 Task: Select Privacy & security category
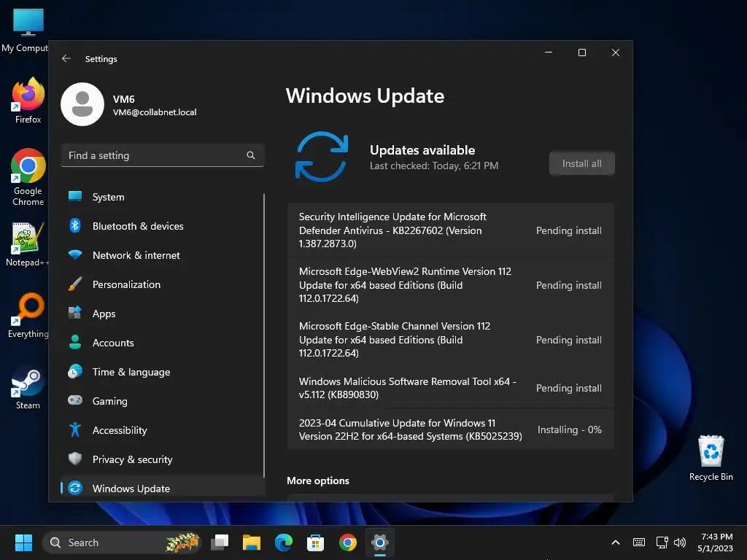tap(162, 459)
